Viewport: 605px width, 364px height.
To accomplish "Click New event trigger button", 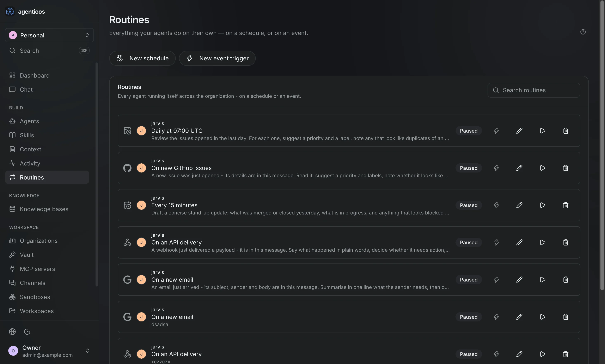I will pyautogui.click(x=217, y=58).
